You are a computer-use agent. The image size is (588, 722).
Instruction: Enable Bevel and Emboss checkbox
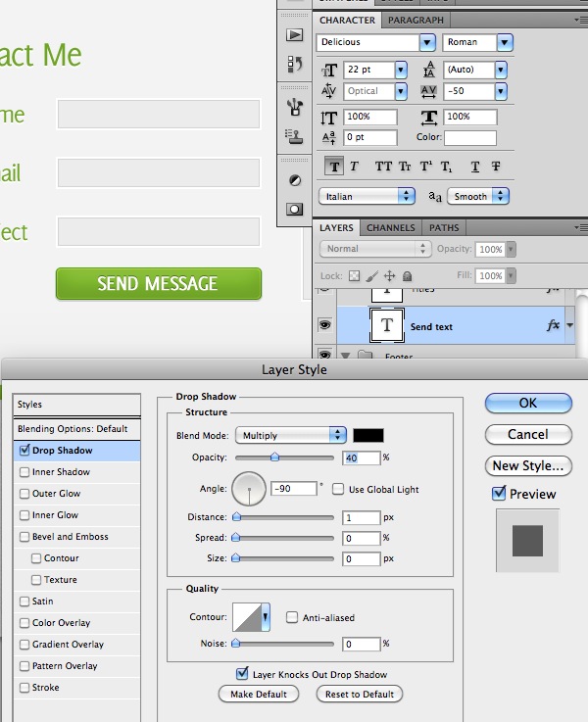coord(24,537)
